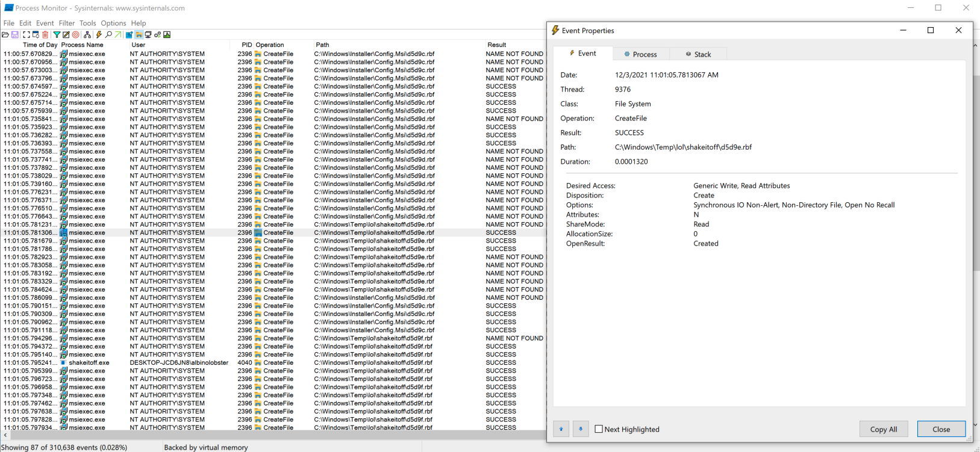This screenshot has height=452, width=980.
Task: Switch to the Stack tab
Action: click(x=698, y=54)
